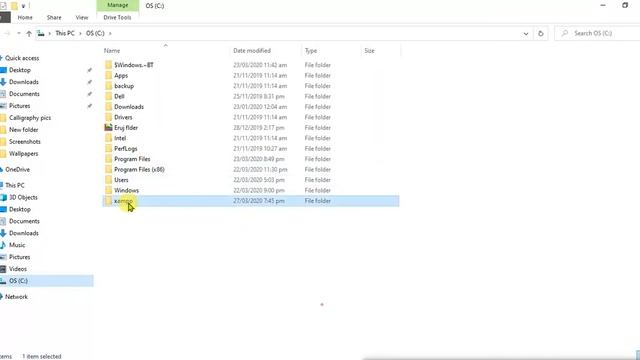Select the Program Files (x86) folder name
Image resolution: width=640 pixels, height=360 pixels.
point(139,169)
